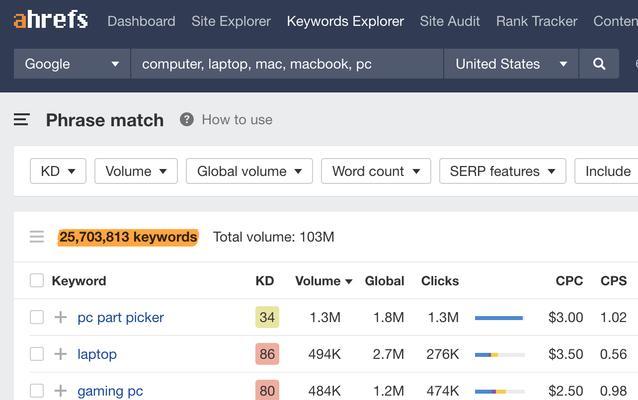Click the Keyword column header
Screen dimensions: 638x400
[79, 281]
